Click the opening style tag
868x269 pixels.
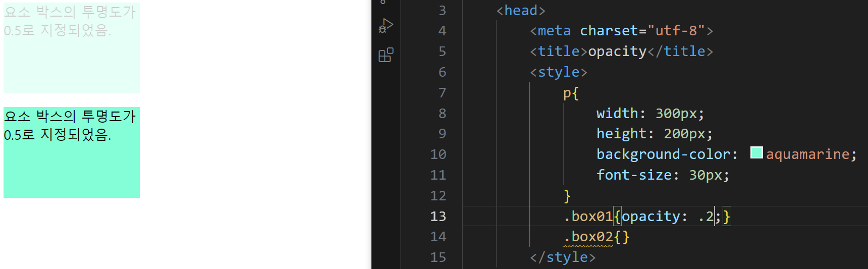click(559, 72)
